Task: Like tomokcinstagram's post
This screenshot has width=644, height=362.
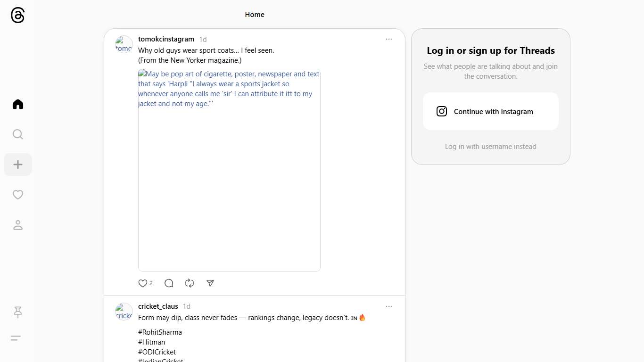Action: tap(143, 283)
